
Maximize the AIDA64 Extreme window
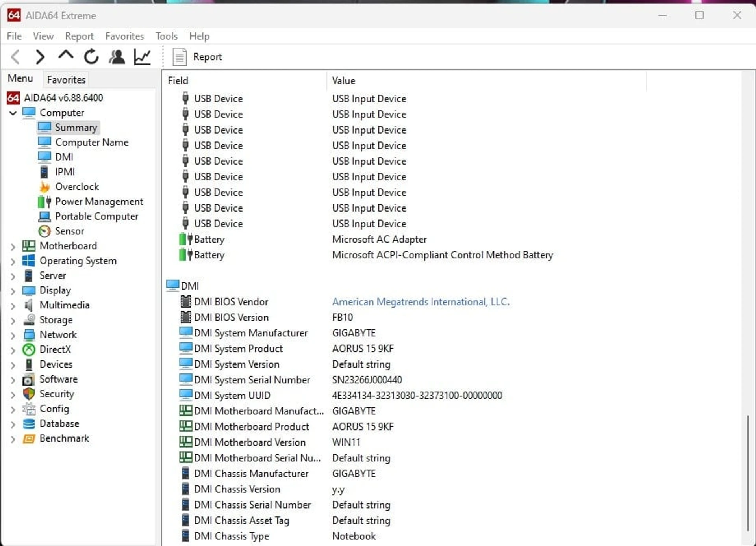[699, 15]
